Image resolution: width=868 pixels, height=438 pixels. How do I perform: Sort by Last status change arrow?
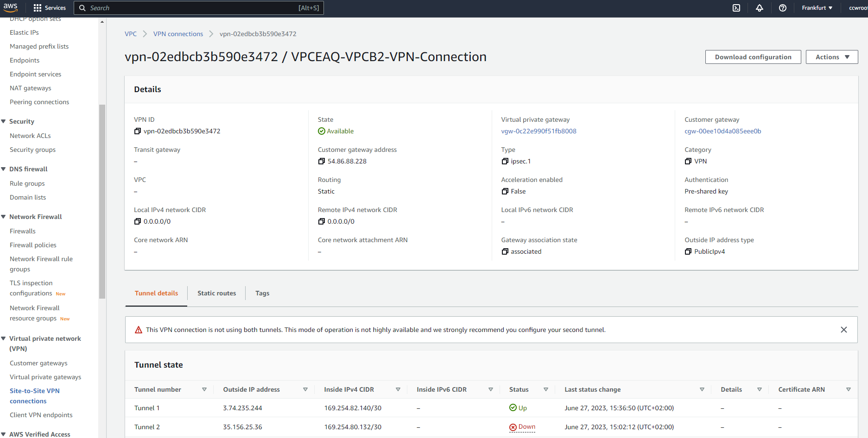pyautogui.click(x=702, y=390)
